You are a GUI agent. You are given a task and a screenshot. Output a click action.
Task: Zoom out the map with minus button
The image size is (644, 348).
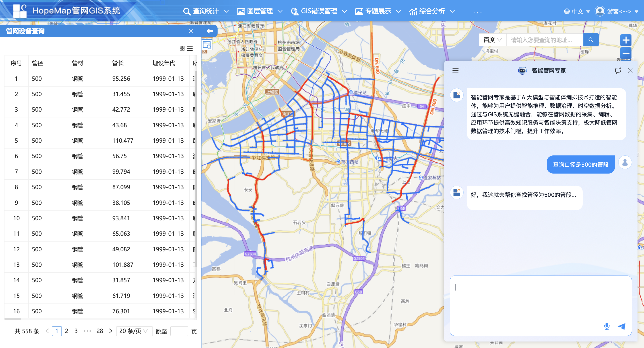pyautogui.click(x=626, y=53)
